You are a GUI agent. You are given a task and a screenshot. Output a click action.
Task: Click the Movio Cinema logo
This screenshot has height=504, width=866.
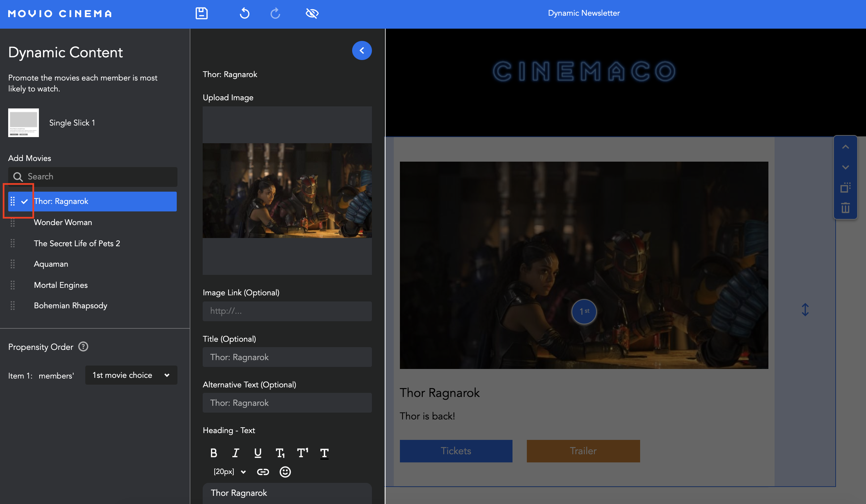[x=60, y=14]
